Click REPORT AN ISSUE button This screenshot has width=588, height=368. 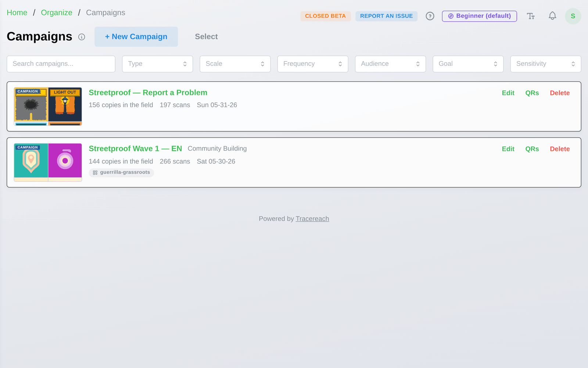(386, 16)
